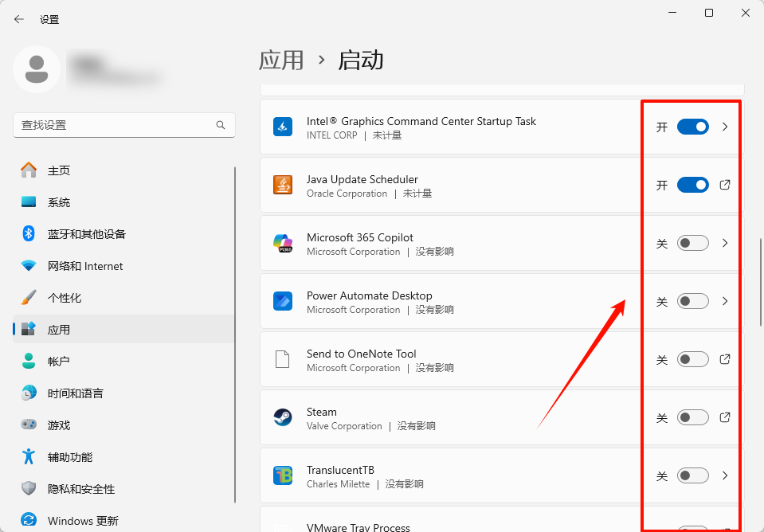Enable Power Automate Desktop startup toggle
This screenshot has height=532, width=764.
pyautogui.click(x=693, y=301)
